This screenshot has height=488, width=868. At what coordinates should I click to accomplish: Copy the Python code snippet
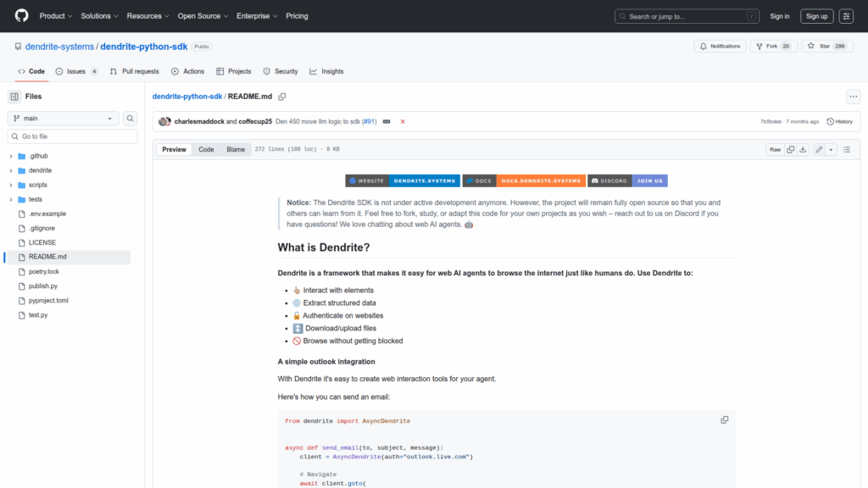click(725, 420)
